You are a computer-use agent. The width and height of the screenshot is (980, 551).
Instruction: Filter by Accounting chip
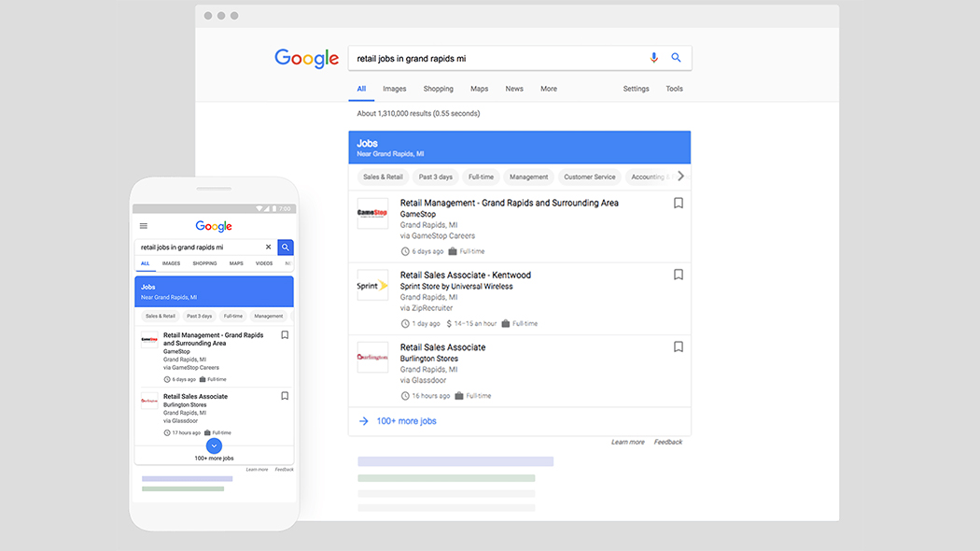point(650,177)
